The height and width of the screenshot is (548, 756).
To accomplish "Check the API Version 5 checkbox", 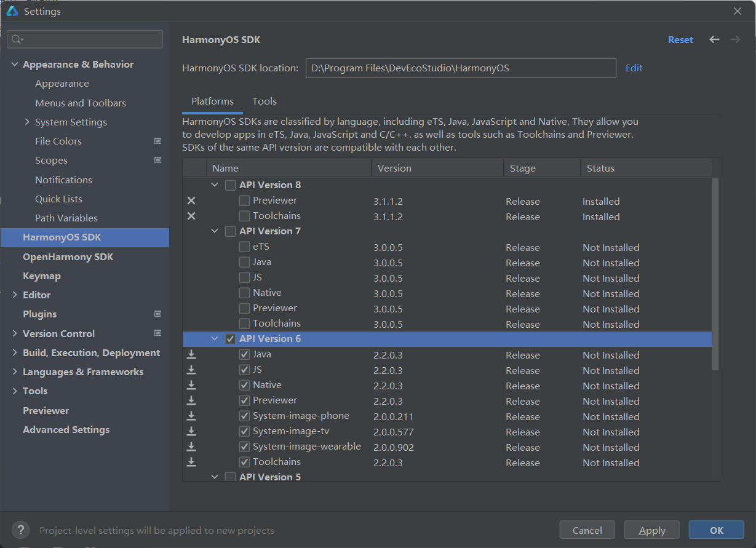I will (230, 477).
